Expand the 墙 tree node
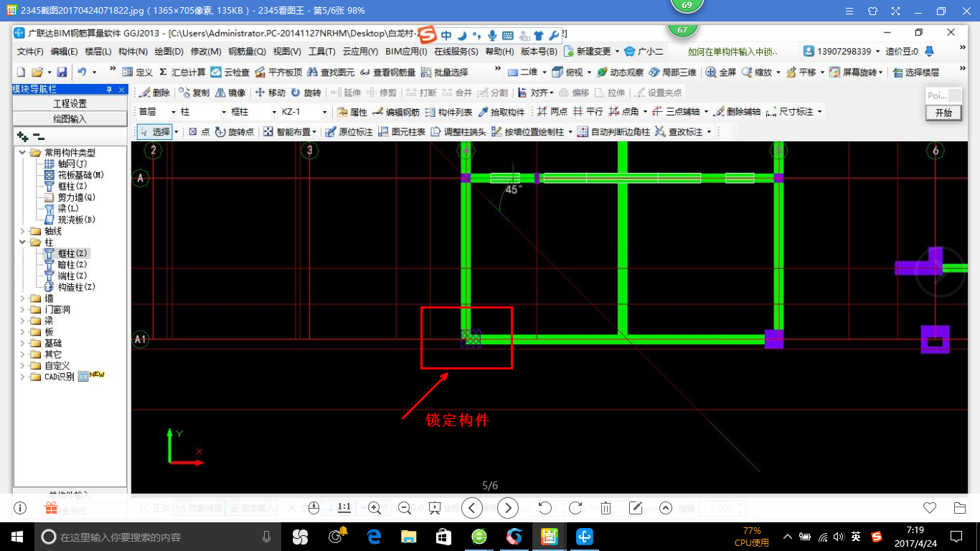 pos(22,298)
